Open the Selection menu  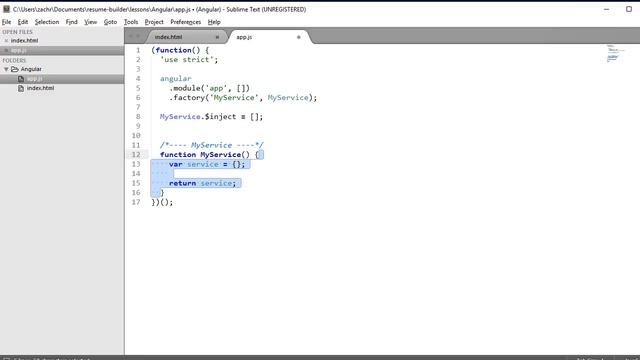click(x=47, y=22)
